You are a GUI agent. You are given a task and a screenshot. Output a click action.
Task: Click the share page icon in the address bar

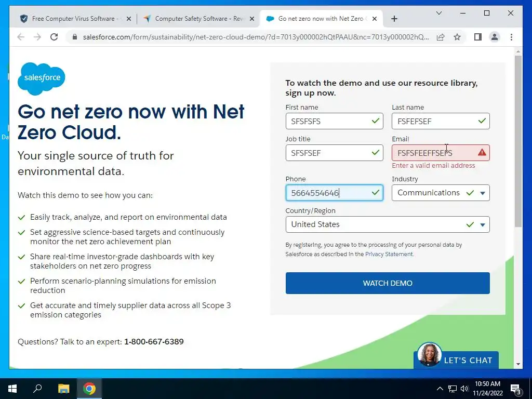pos(441,37)
